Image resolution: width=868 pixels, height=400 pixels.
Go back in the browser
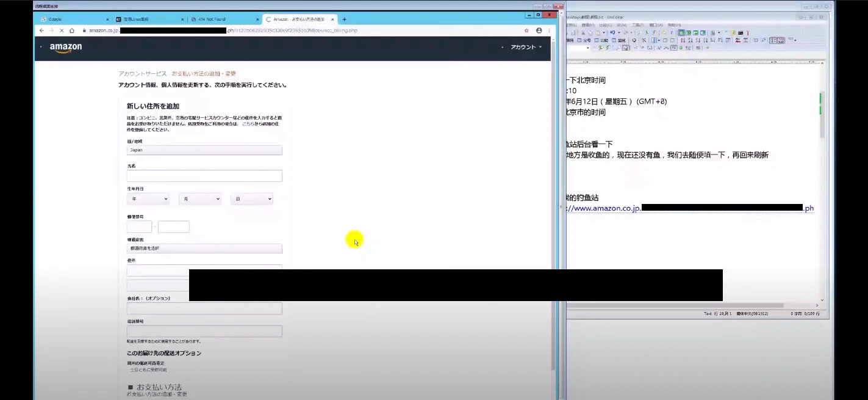41,30
